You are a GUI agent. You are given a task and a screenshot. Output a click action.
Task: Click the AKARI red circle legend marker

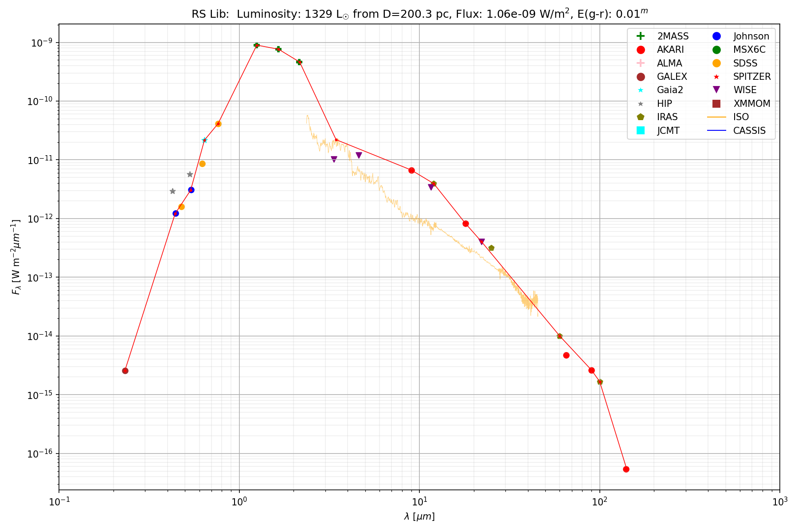tap(640, 50)
